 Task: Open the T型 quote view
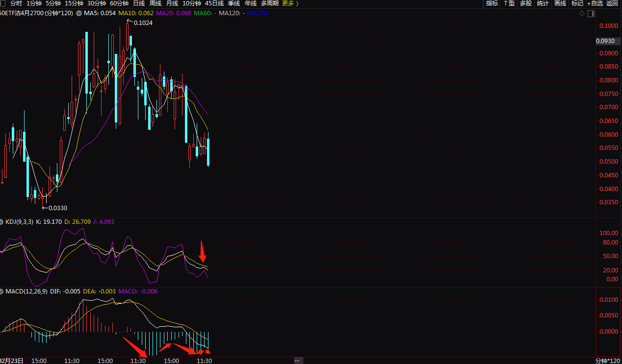(x=509, y=3)
